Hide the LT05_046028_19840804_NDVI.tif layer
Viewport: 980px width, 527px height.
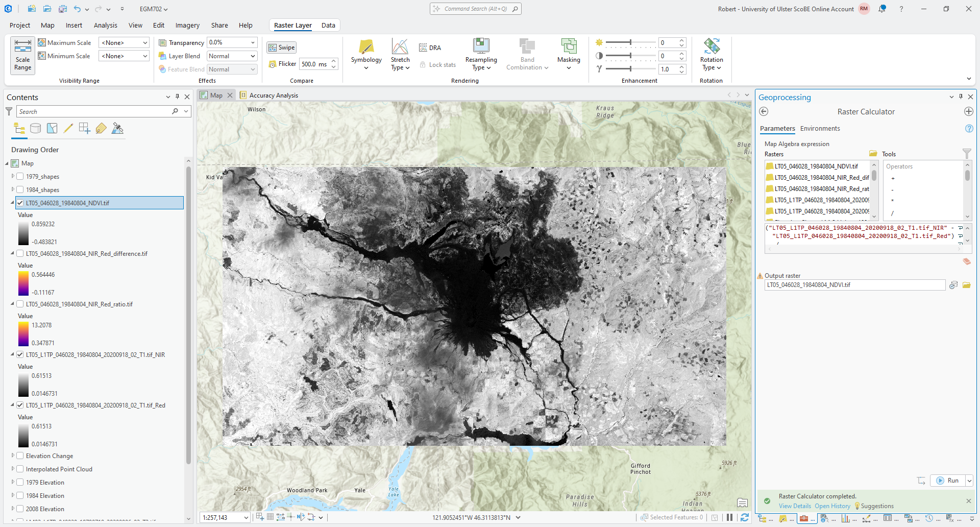pos(20,203)
